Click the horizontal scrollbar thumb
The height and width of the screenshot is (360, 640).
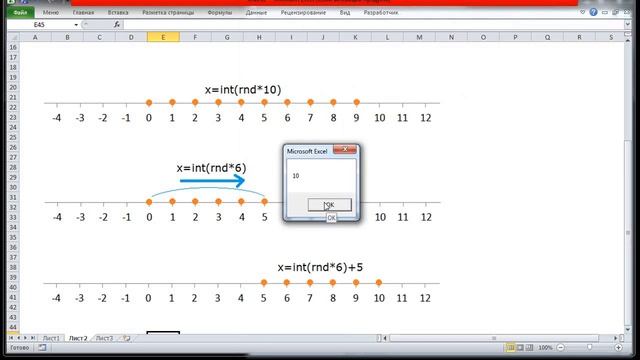pyautogui.click(x=494, y=338)
